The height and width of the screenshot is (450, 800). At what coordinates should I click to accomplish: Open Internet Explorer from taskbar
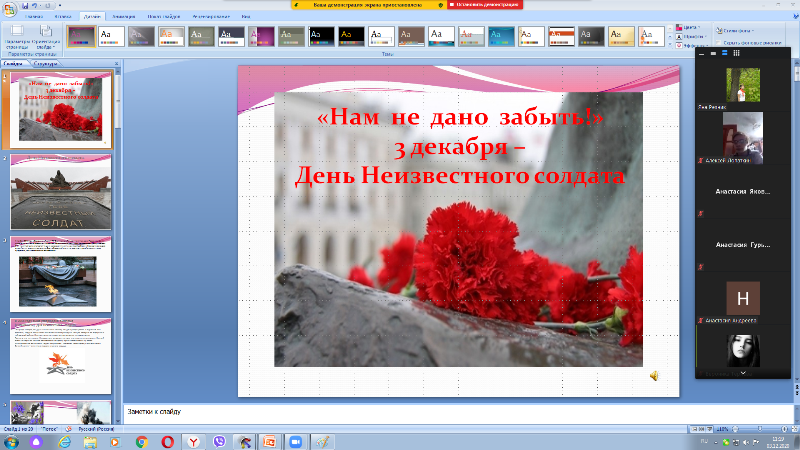(64, 442)
